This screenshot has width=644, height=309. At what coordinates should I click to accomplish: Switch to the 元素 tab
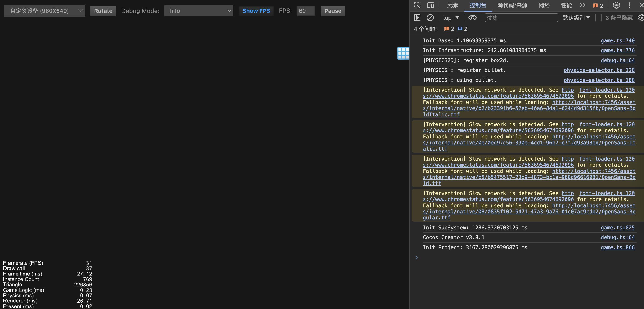pos(453,5)
